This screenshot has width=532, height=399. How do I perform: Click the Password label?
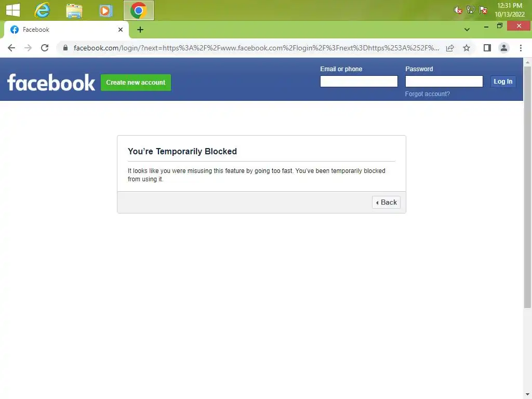(x=419, y=69)
